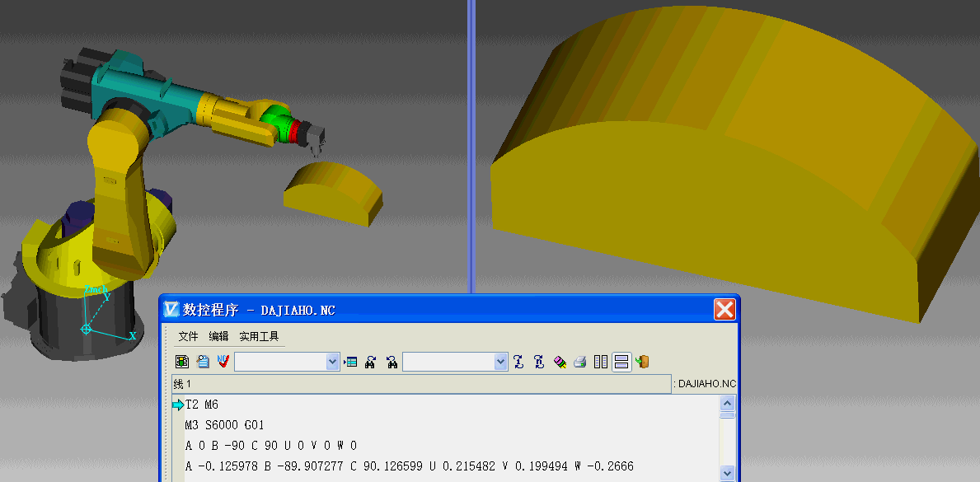This screenshot has width=980, height=482.
Task: Click the printer icon
Action: click(x=580, y=362)
